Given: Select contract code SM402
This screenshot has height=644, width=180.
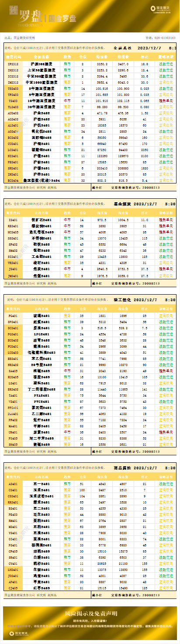Looking at the screenshot, I should [x=13, y=251].
